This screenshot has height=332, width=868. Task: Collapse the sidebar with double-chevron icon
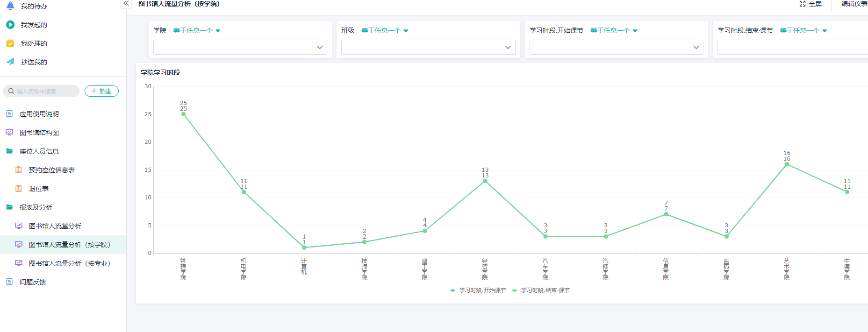click(x=126, y=4)
